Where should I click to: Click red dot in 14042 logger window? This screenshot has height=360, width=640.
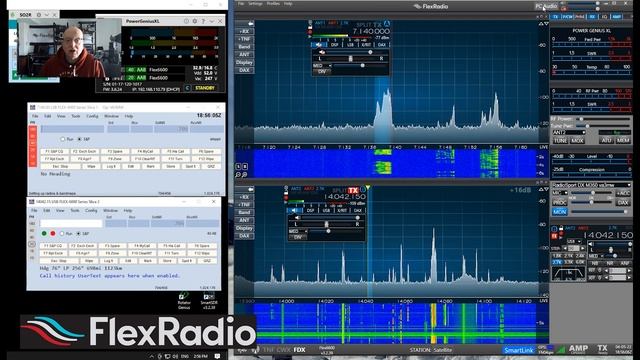click(x=53, y=233)
